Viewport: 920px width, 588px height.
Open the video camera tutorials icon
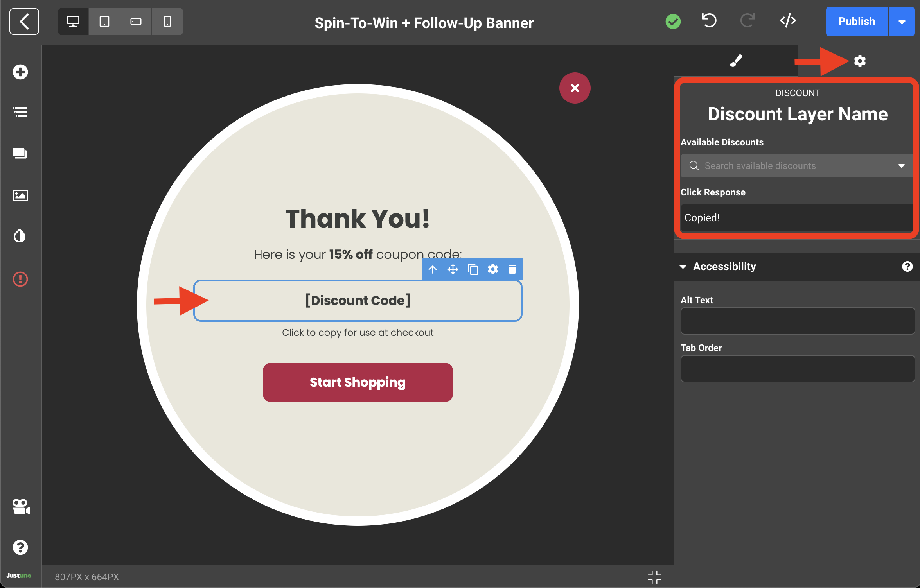pos(21,507)
